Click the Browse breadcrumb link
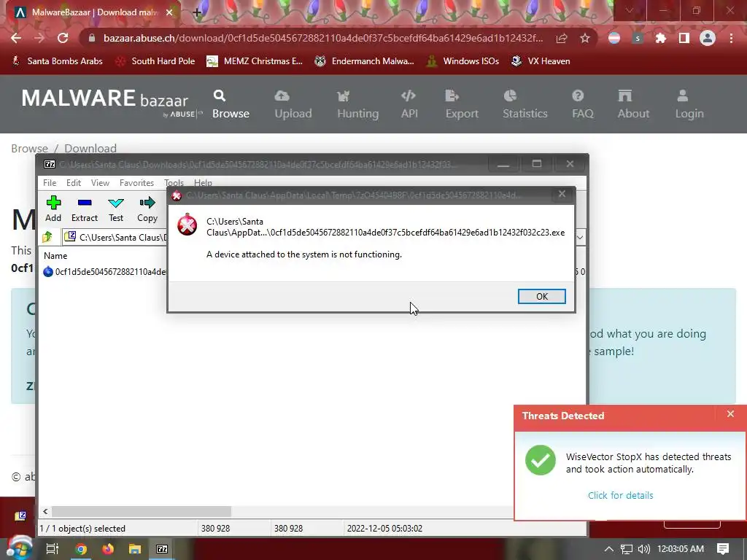 click(x=29, y=148)
